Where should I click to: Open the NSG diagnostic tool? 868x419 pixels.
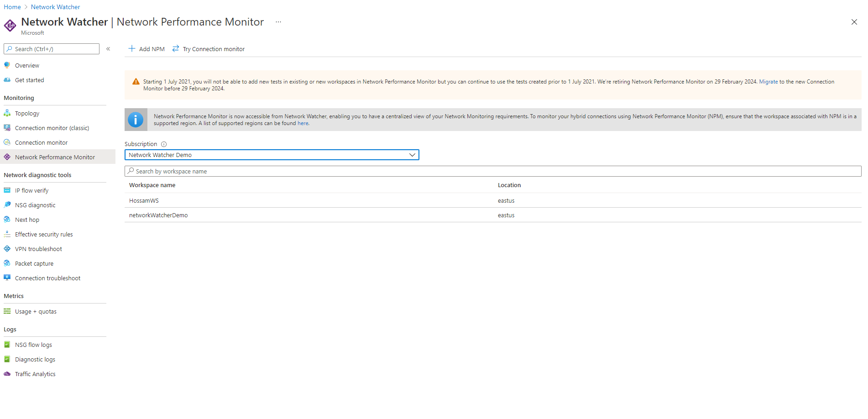coord(35,205)
